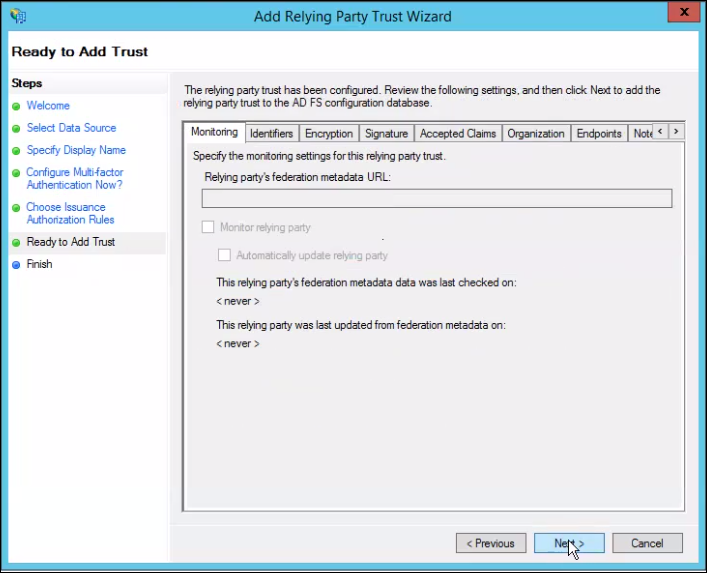The height and width of the screenshot is (573, 707).
Task: Click the blue bullet beside Finish step
Action: coord(16,265)
